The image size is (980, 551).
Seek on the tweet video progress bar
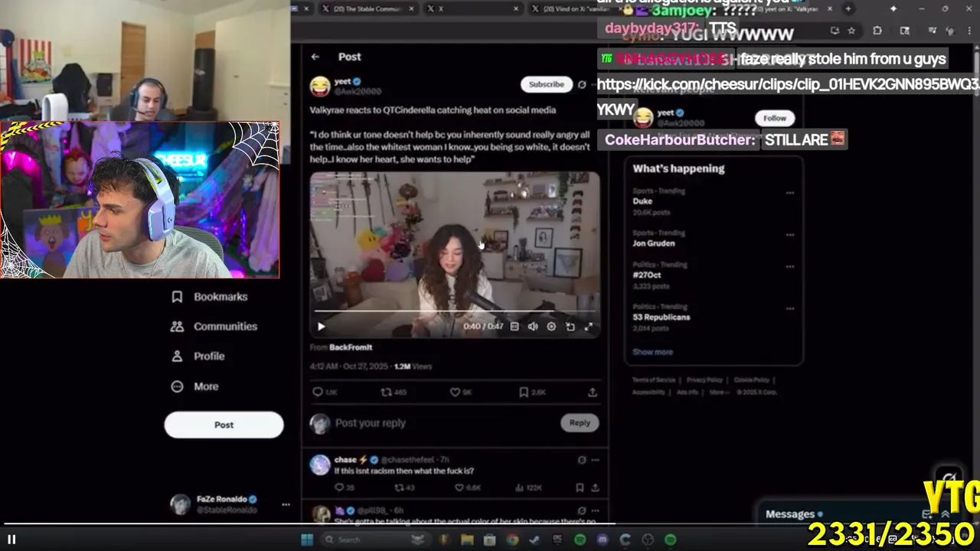[455, 312]
